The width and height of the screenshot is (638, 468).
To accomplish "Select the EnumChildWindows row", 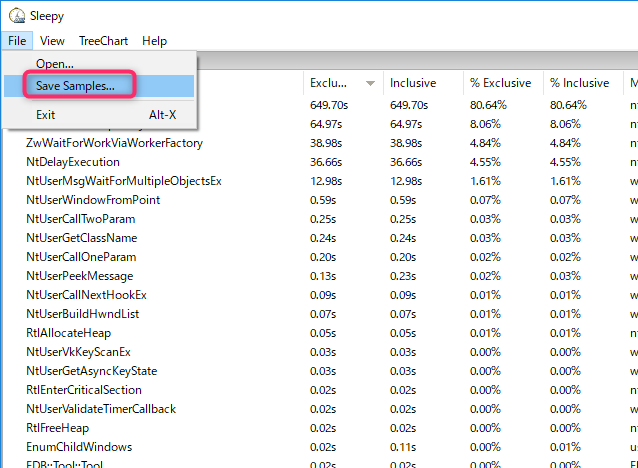I will (319, 447).
